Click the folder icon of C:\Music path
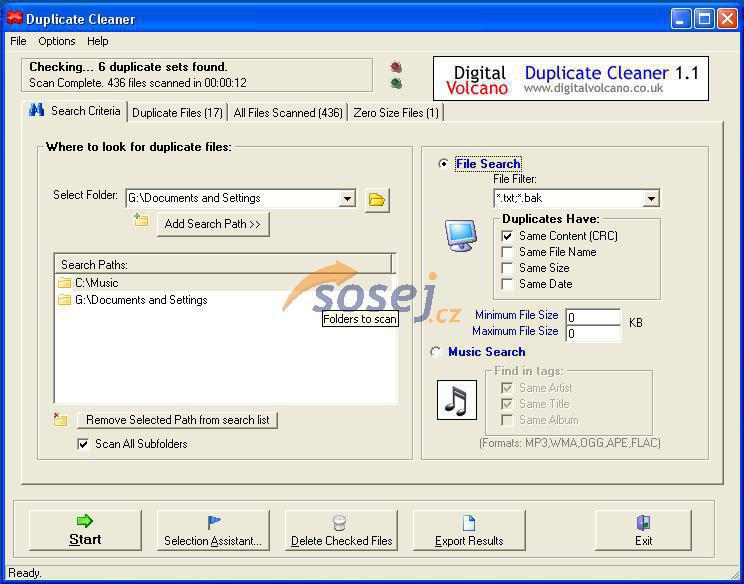Image resolution: width=744 pixels, height=584 pixels. [64, 283]
